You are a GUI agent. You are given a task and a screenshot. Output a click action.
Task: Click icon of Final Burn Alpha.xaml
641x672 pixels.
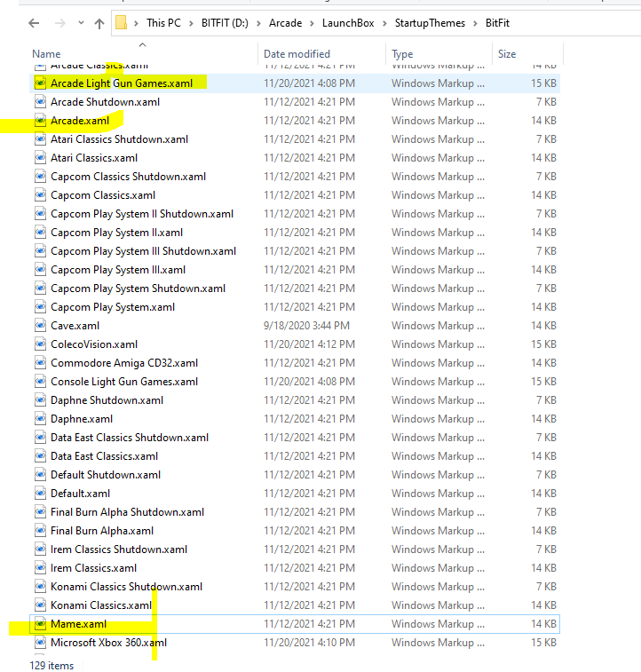pos(40,531)
